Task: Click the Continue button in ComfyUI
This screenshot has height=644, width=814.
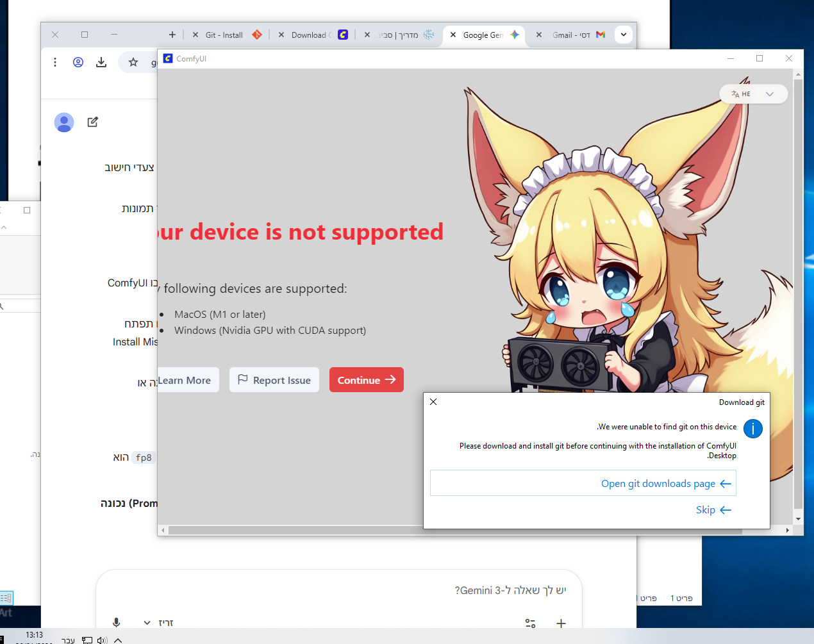Action: pyautogui.click(x=366, y=380)
